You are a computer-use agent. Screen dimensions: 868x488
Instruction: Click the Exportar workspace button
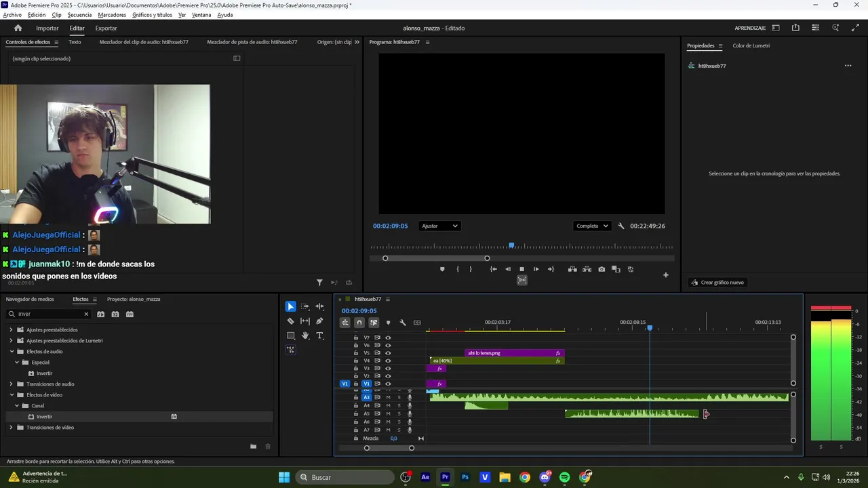(106, 28)
